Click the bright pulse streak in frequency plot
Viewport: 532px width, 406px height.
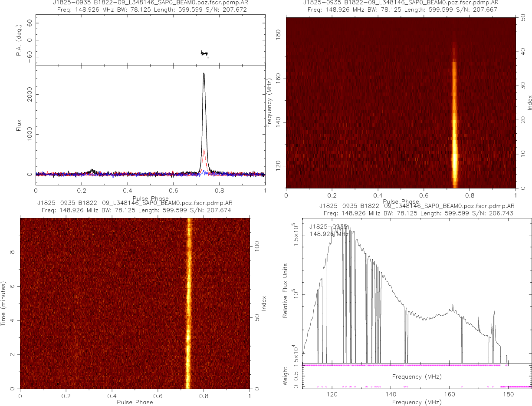tap(454, 130)
